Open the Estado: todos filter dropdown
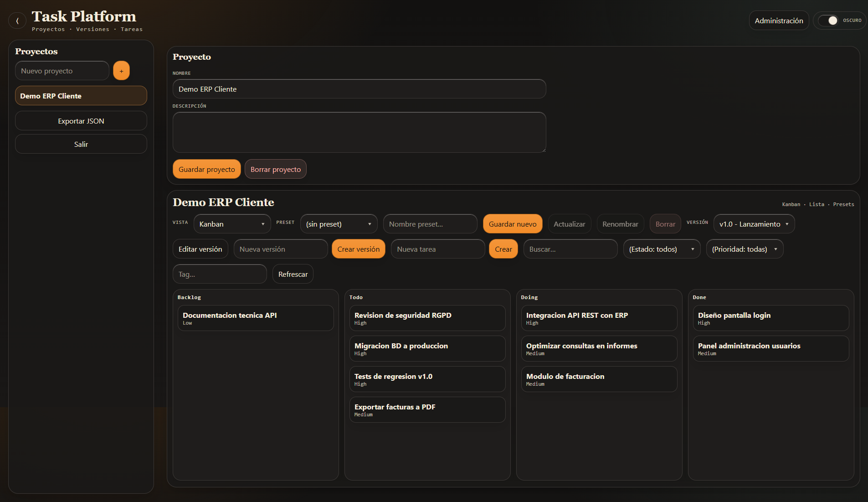 point(662,249)
